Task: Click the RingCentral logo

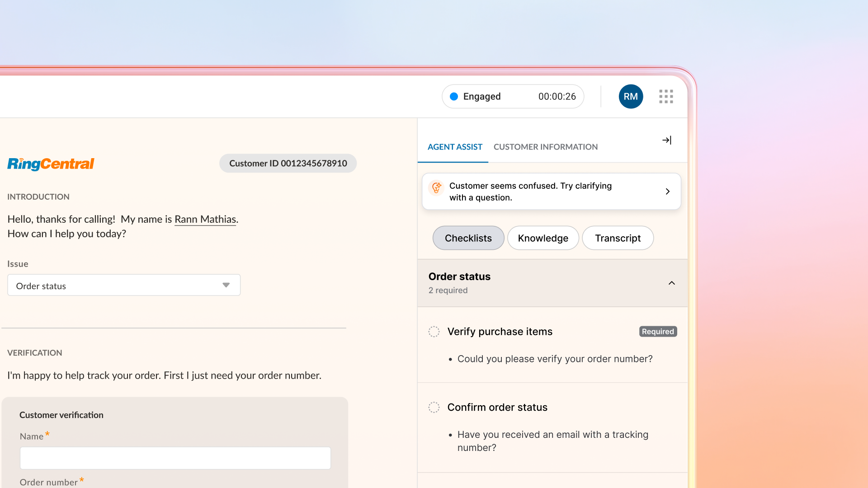Action: 51,164
